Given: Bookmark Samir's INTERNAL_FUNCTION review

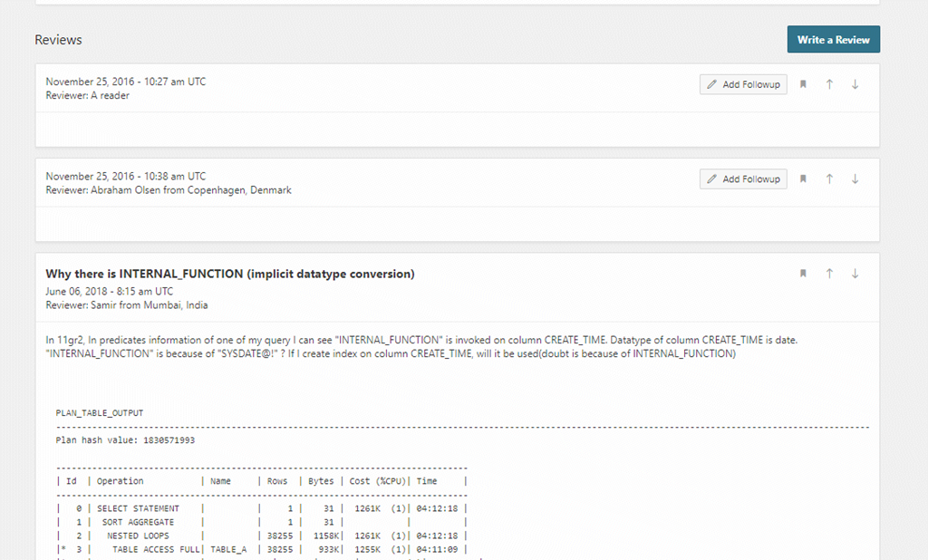Looking at the screenshot, I should [x=803, y=274].
